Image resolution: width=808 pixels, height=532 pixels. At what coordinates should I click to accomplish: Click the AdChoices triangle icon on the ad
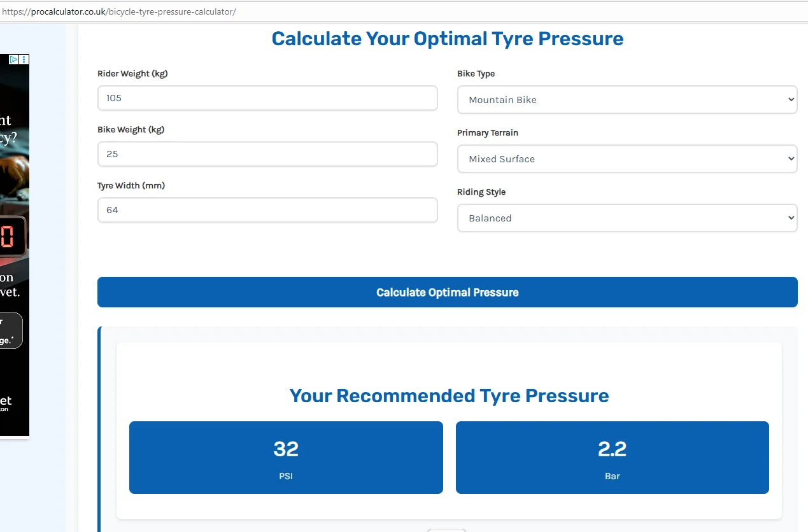click(x=13, y=59)
